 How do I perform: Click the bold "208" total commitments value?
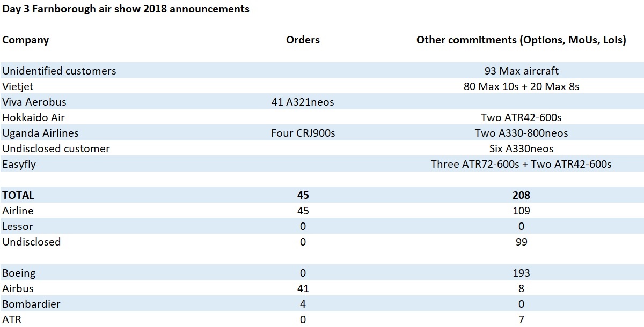[x=521, y=196]
